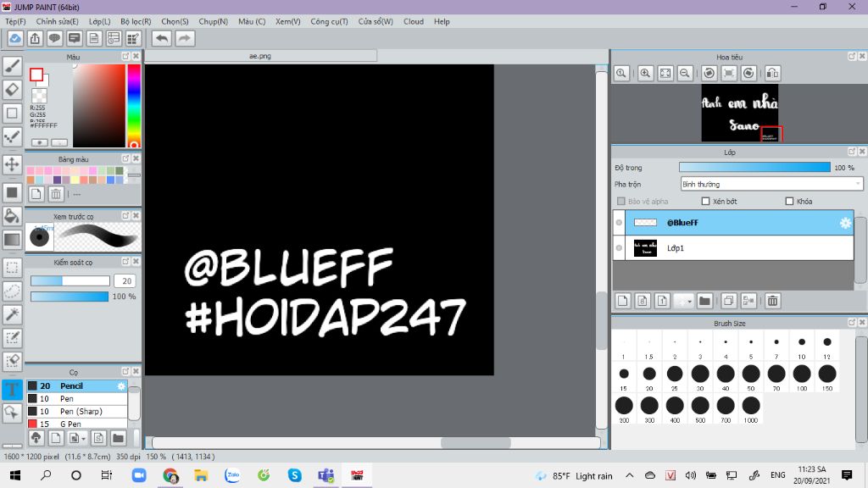
Task: Click the grid panel icon in top toolbar
Action: 133,38
